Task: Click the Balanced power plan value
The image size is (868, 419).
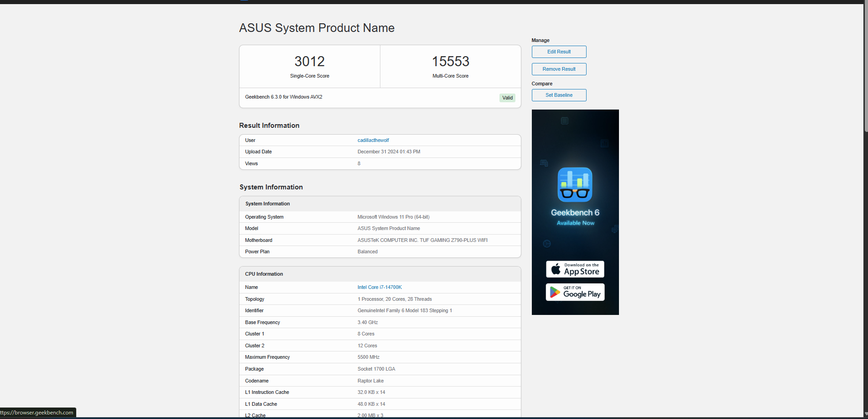Action: pos(368,251)
